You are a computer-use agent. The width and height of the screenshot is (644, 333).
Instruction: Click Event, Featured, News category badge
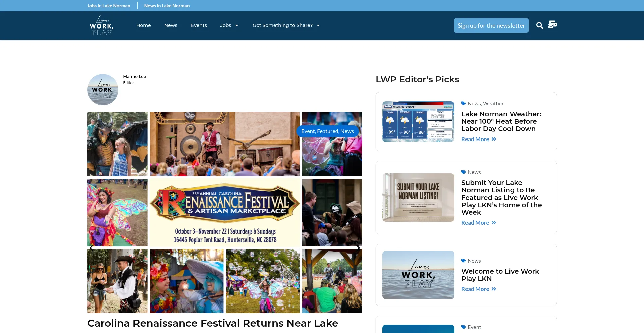327,131
